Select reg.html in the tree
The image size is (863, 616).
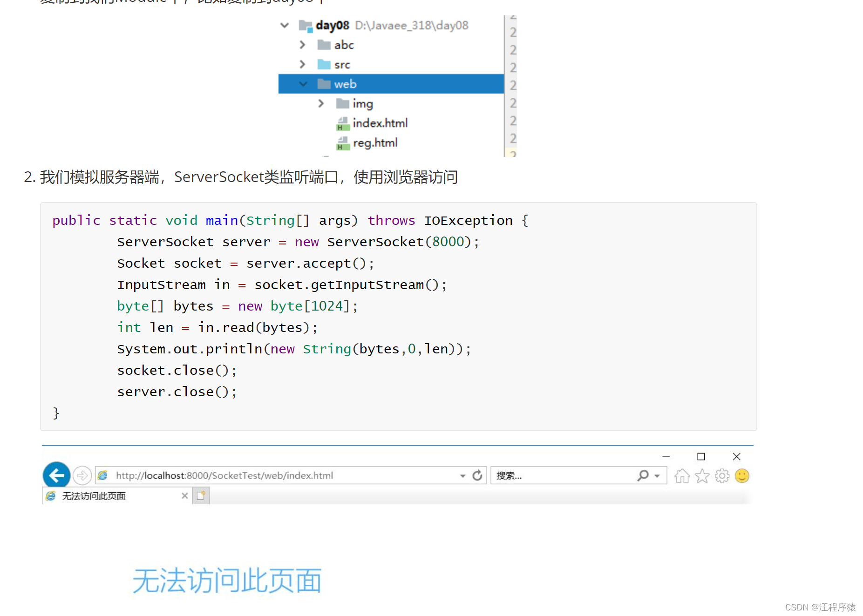tap(375, 143)
